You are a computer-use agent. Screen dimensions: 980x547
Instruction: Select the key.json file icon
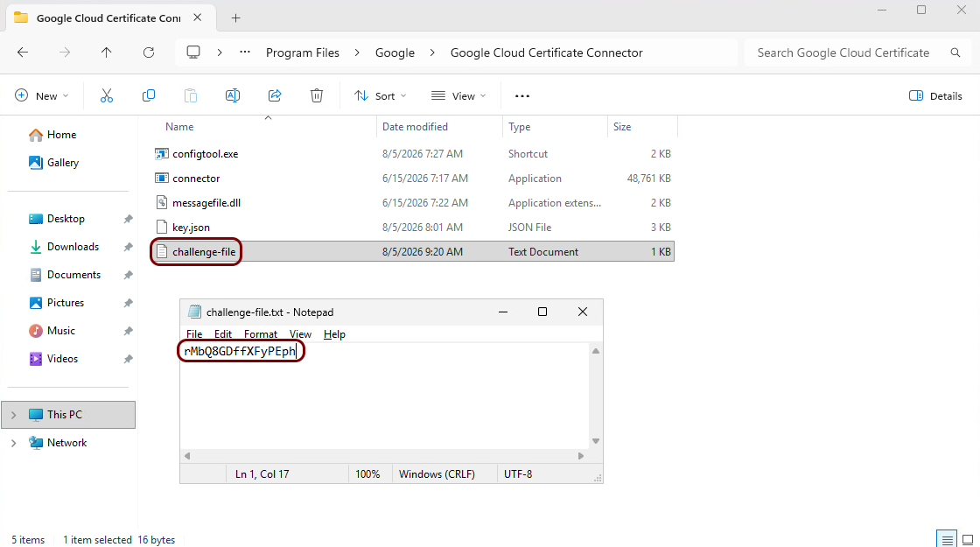161,227
